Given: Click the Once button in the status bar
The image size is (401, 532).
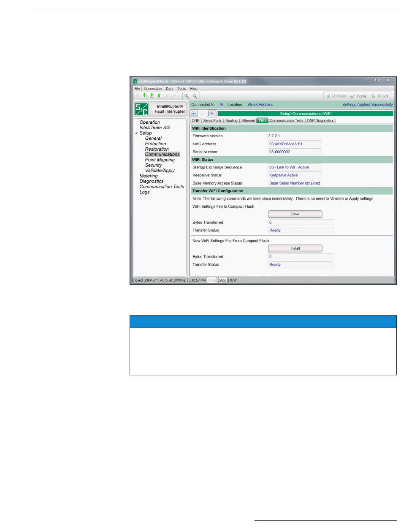Looking at the screenshot, I should 212,280.
